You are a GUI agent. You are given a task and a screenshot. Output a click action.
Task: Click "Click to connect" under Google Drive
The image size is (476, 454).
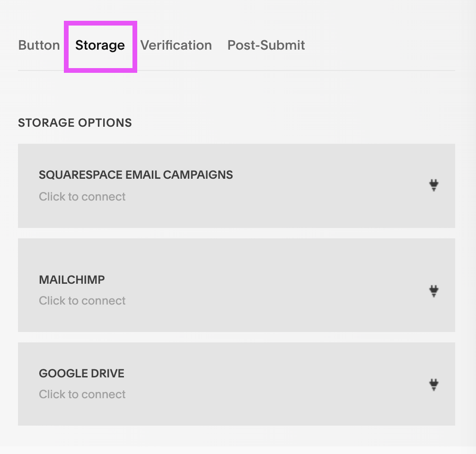pyautogui.click(x=82, y=394)
